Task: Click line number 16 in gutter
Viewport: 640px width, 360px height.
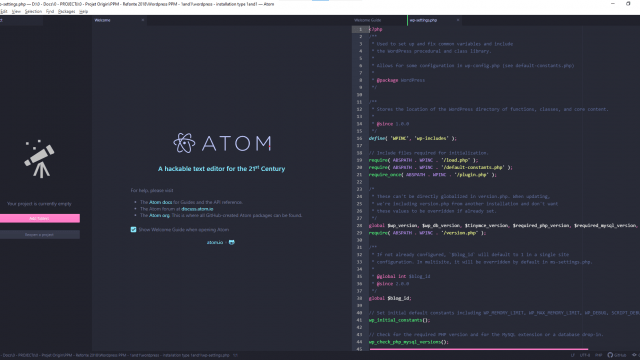Action: (x=360, y=138)
